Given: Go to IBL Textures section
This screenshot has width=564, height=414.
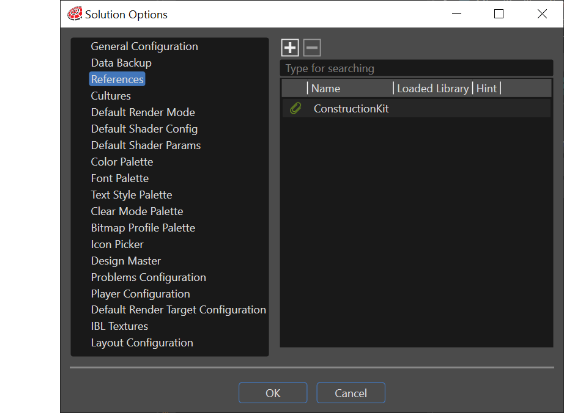Looking at the screenshot, I should [119, 326].
